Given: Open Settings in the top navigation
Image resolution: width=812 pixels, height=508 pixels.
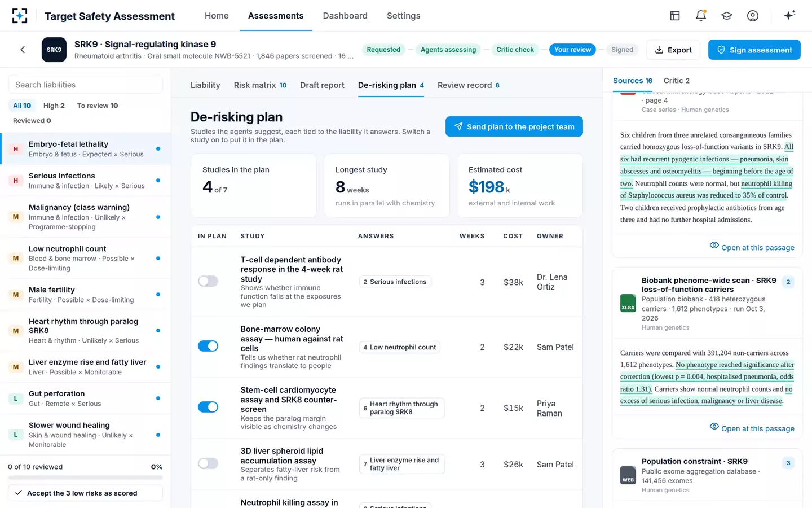Looking at the screenshot, I should [404, 16].
